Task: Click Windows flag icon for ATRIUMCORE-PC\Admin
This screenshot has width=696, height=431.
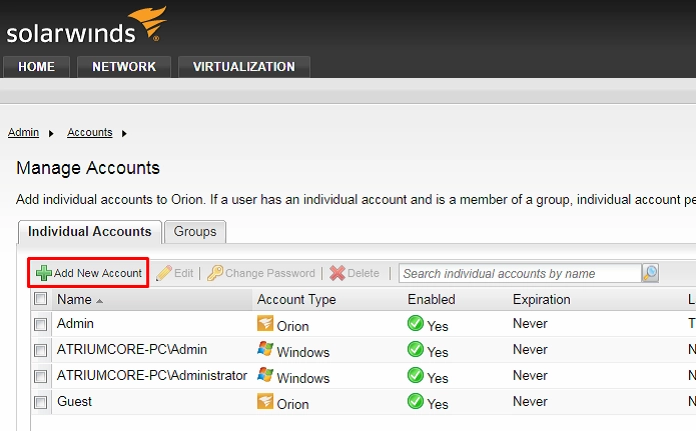Action: click(x=265, y=349)
